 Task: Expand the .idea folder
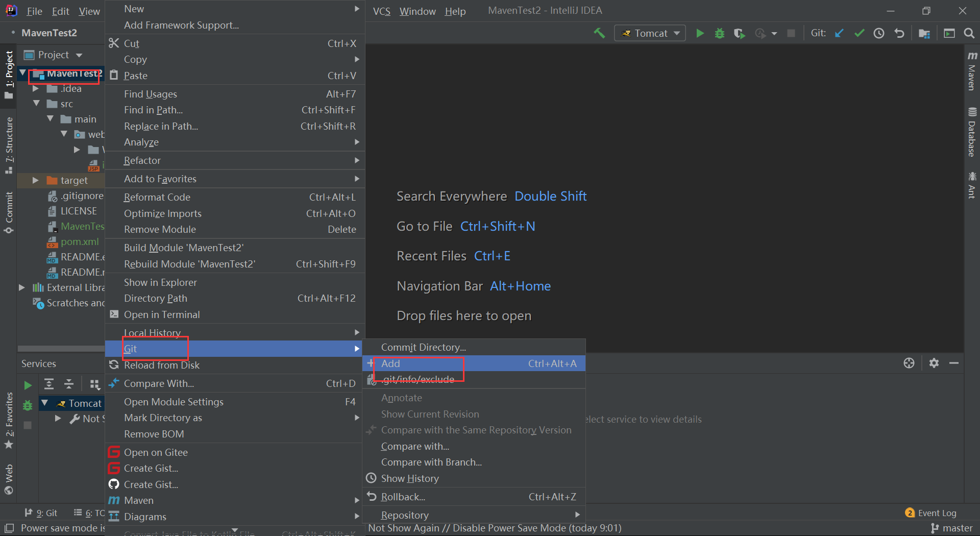pyautogui.click(x=36, y=88)
